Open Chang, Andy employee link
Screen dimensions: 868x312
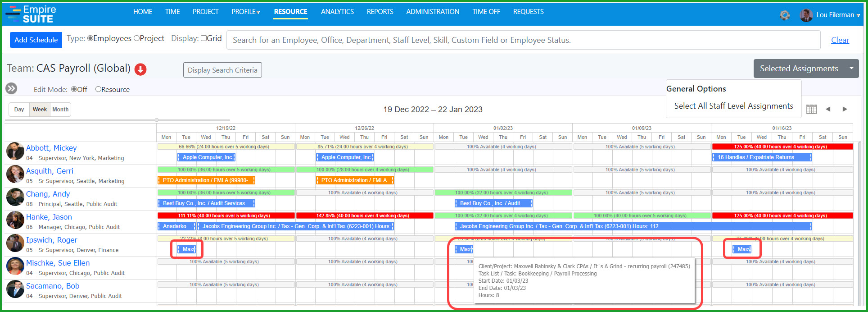48,194
